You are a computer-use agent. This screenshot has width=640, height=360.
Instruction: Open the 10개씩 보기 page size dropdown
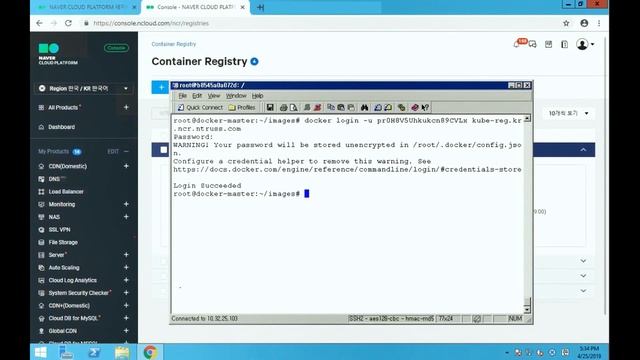568,113
